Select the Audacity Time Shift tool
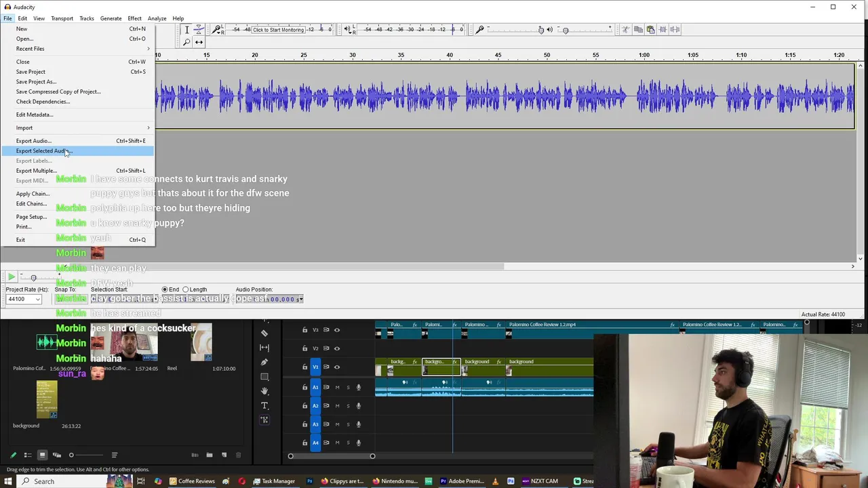Viewport: 868px width, 488px height. (x=199, y=42)
